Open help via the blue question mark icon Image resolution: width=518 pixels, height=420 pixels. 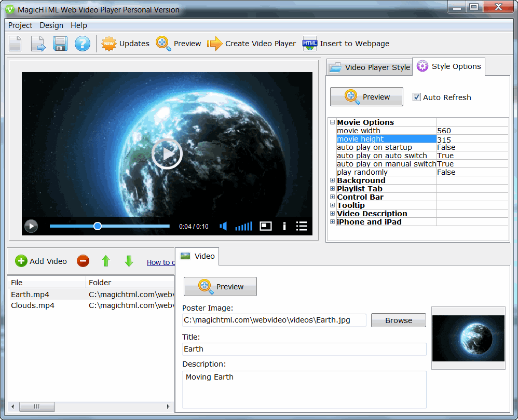point(82,44)
